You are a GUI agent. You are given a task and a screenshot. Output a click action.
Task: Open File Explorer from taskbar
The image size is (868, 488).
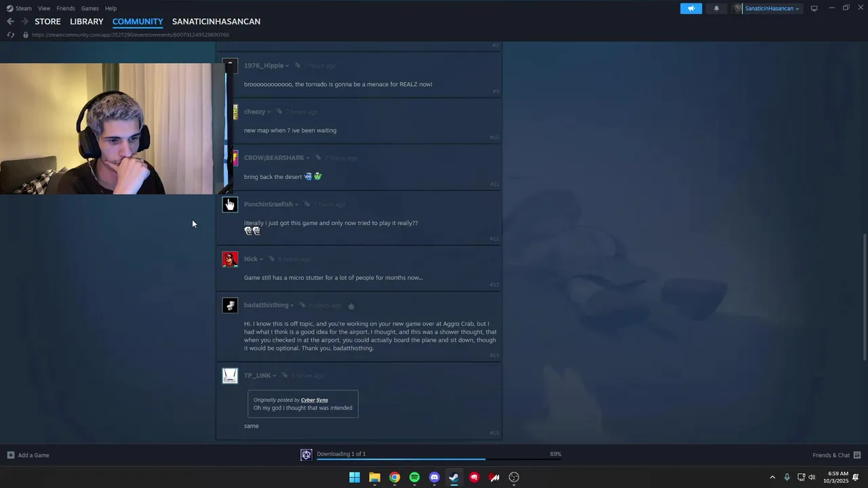(374, 477)
